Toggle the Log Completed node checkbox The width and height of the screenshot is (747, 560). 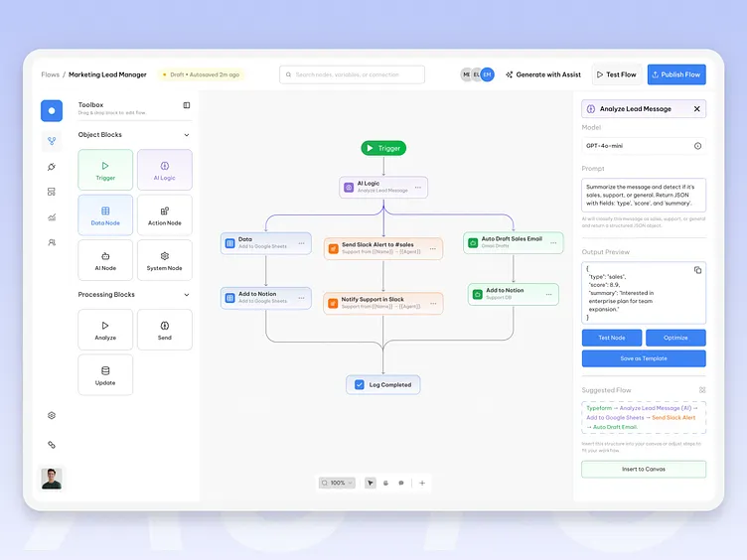(360, 384)
